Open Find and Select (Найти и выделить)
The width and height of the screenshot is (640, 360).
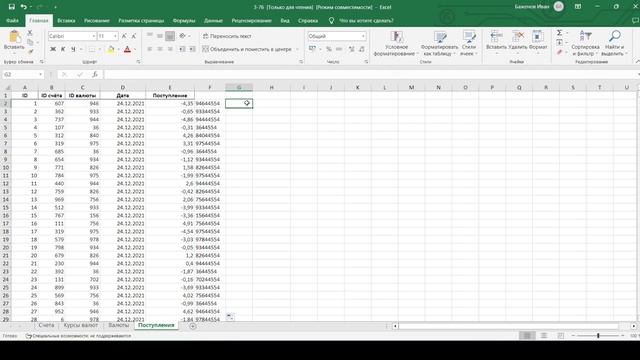(x=613, y=43)
